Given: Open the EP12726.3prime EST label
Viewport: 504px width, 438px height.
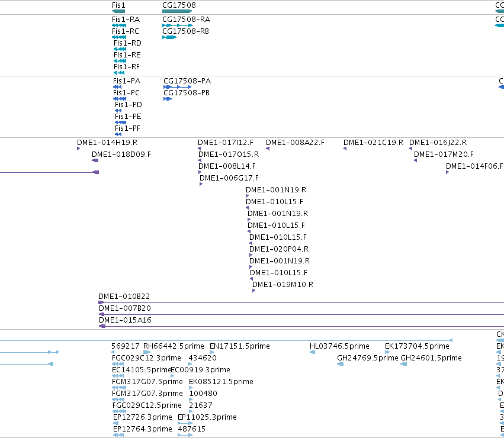Looking at the screenshot, I should tap(142, 418).
